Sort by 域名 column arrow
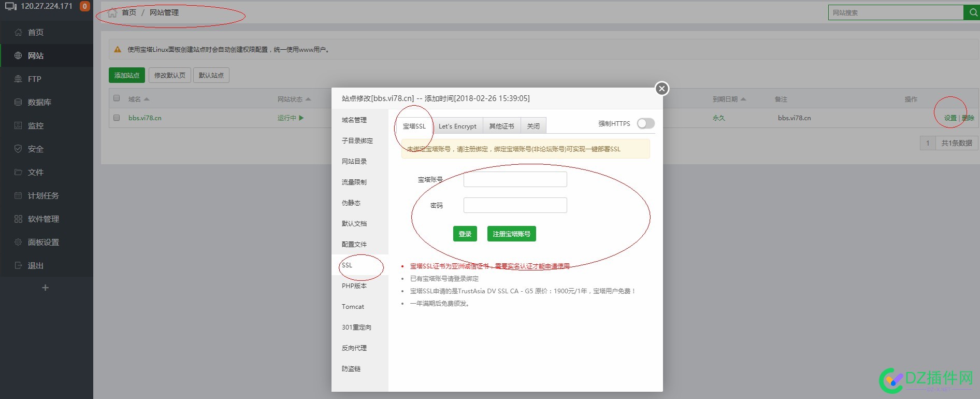Screen dimensions: 980x399 pyautogui.click(x=147, y=99)
